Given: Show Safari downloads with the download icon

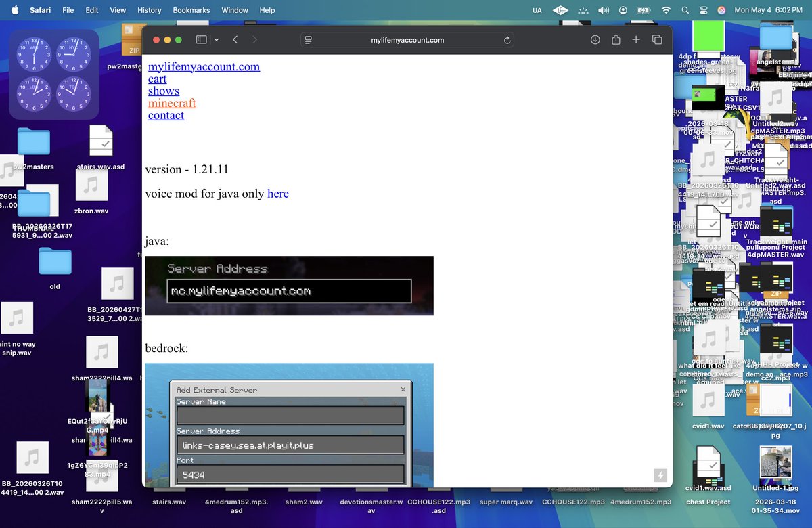Looking at the screenshot, I should (595, 40).
